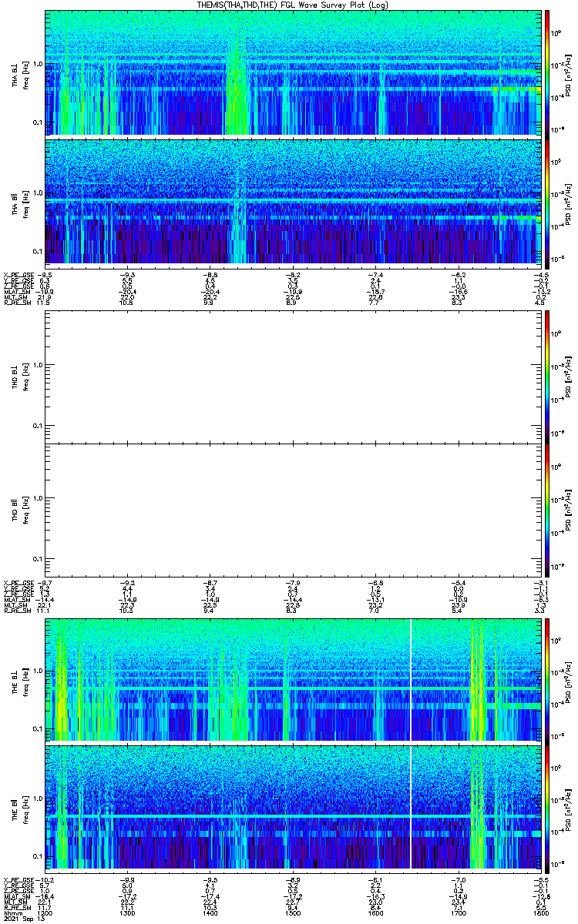The image size is (578, 924).
Task: Click the '1.0' frequency tick of THA B⊥ panel
Action: pyautogui.click(x=39, y=65)
